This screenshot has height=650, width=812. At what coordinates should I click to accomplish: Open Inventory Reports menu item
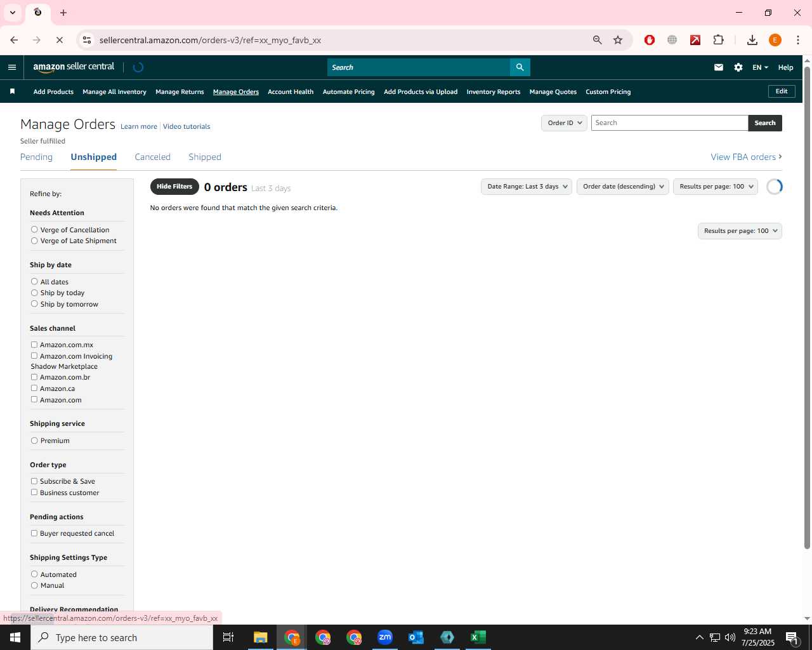(x=494, y=92)
